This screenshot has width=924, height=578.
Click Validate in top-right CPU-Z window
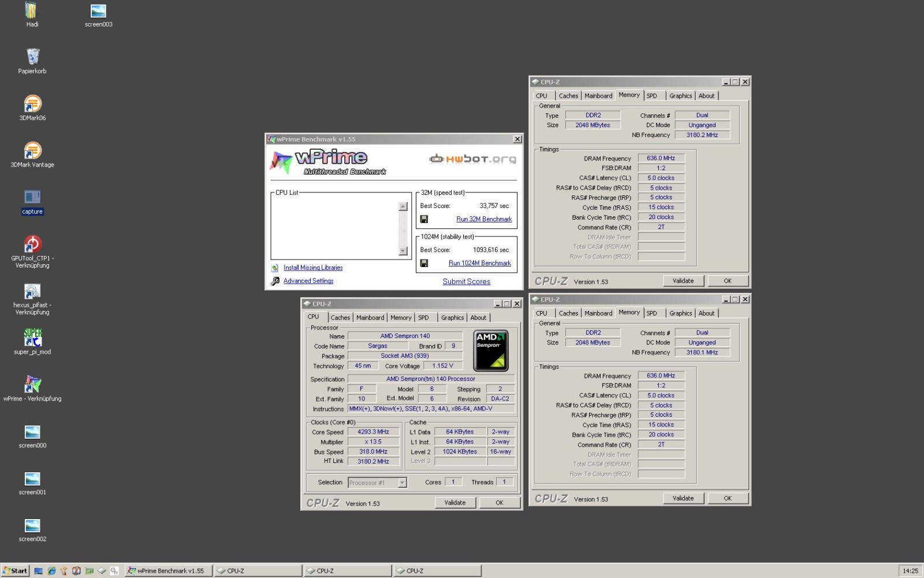tap(683, 281)
